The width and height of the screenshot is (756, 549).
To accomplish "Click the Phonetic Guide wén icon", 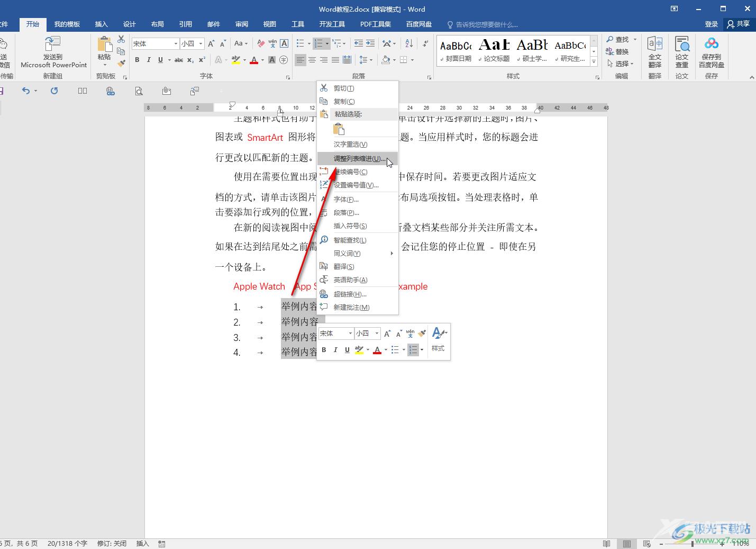I will click(x=272, y=43).
